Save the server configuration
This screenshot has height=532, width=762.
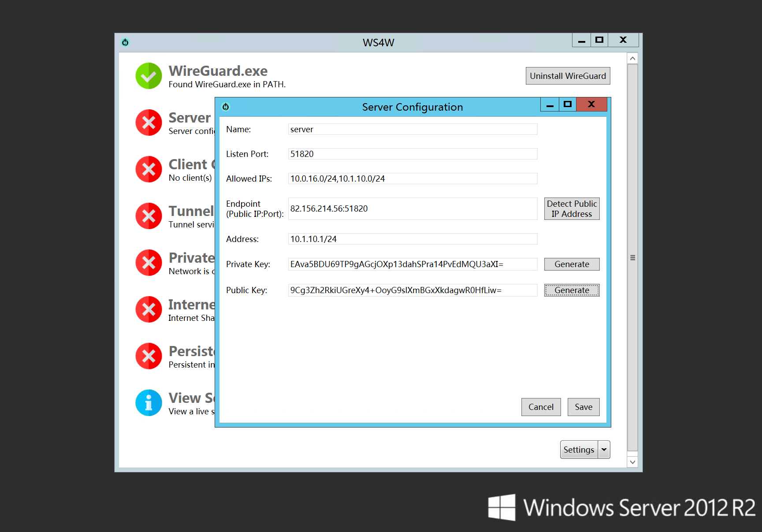[583, 407]
